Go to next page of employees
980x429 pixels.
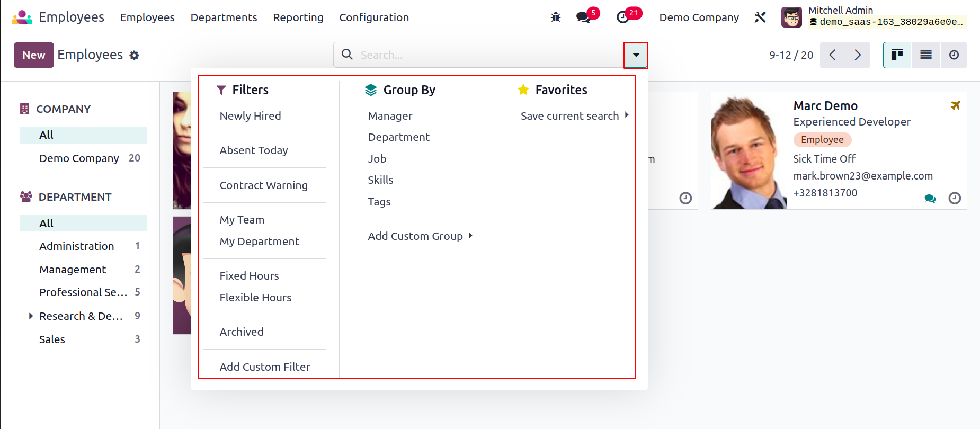point(858,55)
